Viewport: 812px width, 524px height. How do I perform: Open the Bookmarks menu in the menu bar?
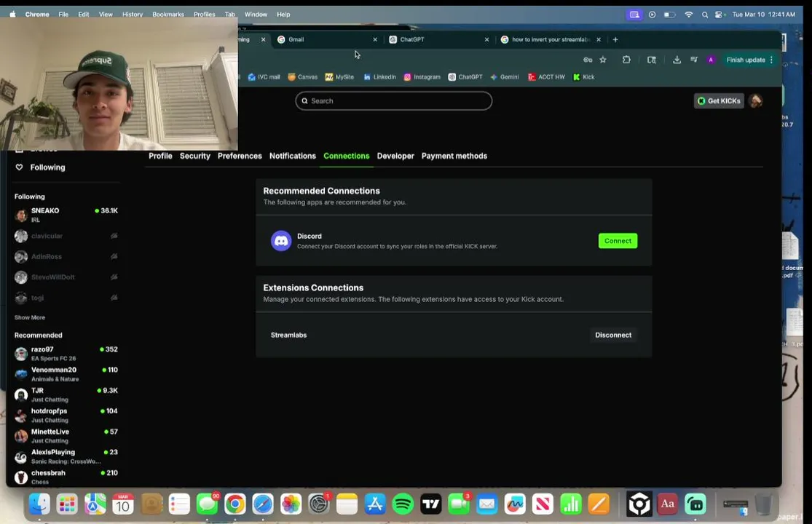(x=168, y=15)
